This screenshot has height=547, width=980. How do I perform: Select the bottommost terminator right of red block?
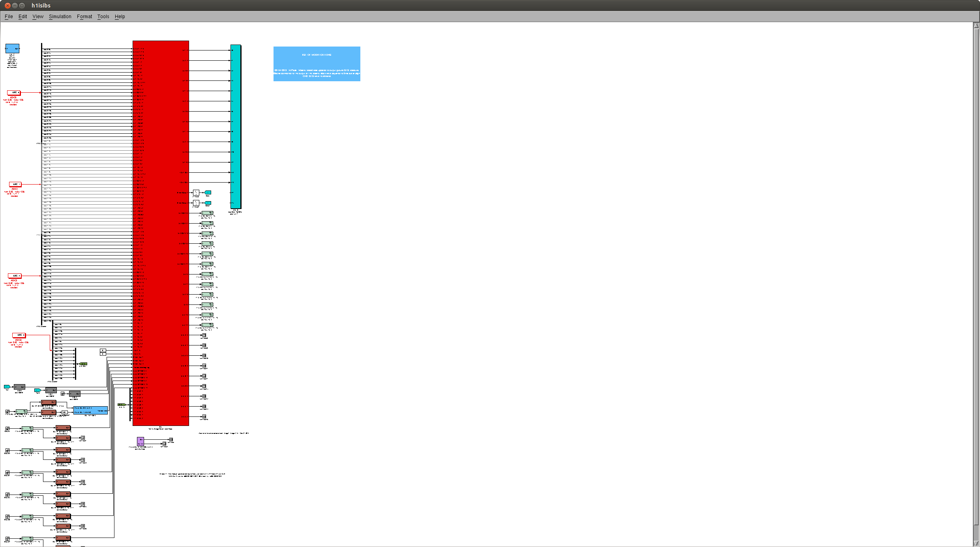coord(204,416)
